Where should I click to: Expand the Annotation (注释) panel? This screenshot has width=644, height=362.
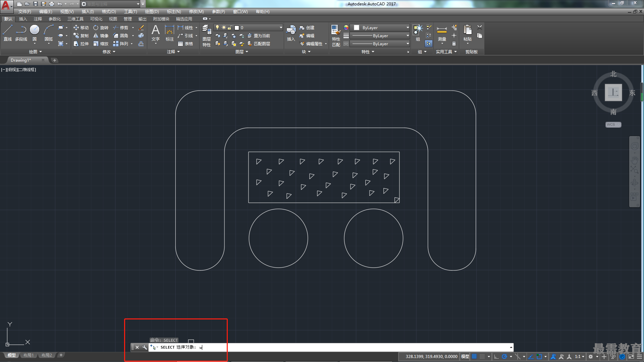tap(173, 52)
